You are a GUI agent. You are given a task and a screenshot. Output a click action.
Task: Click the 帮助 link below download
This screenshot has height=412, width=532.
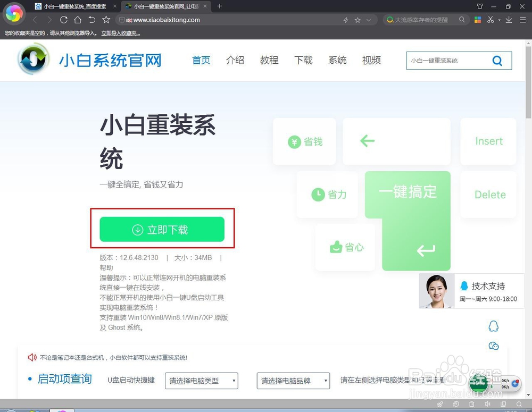(106, 267)
